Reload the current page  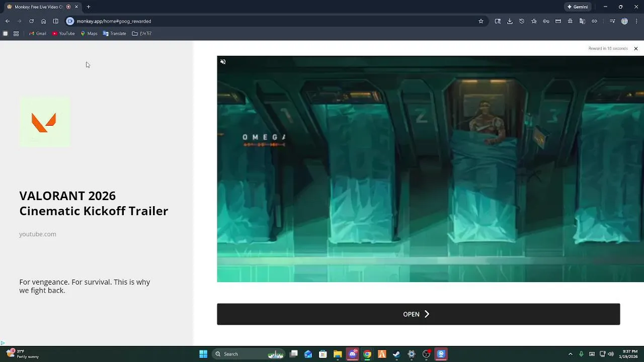click(x=31, y=21)
